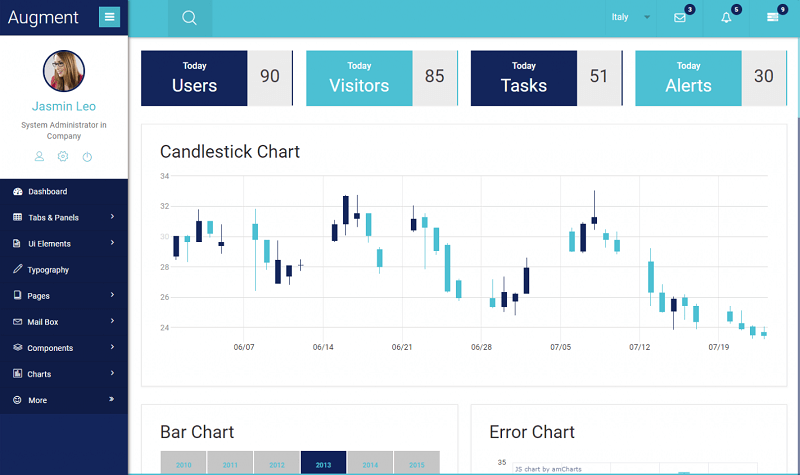
Task: Open notifications bell icon
Action: point(726,18)
